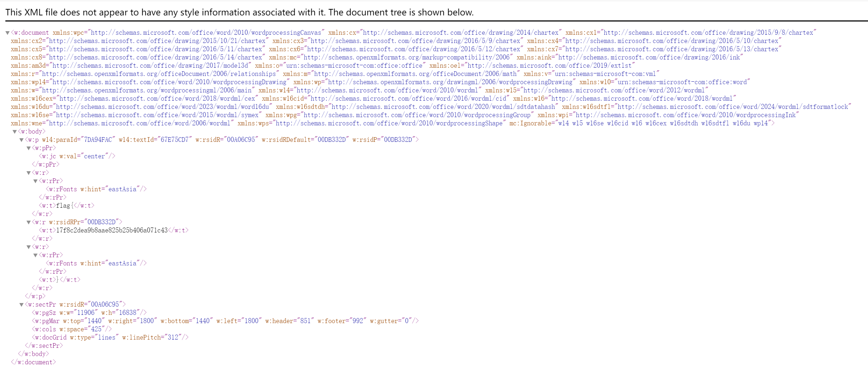868x365 pixels.
Task: Collapse the w:sectPr section properties node
Action: tap(21, 305)
